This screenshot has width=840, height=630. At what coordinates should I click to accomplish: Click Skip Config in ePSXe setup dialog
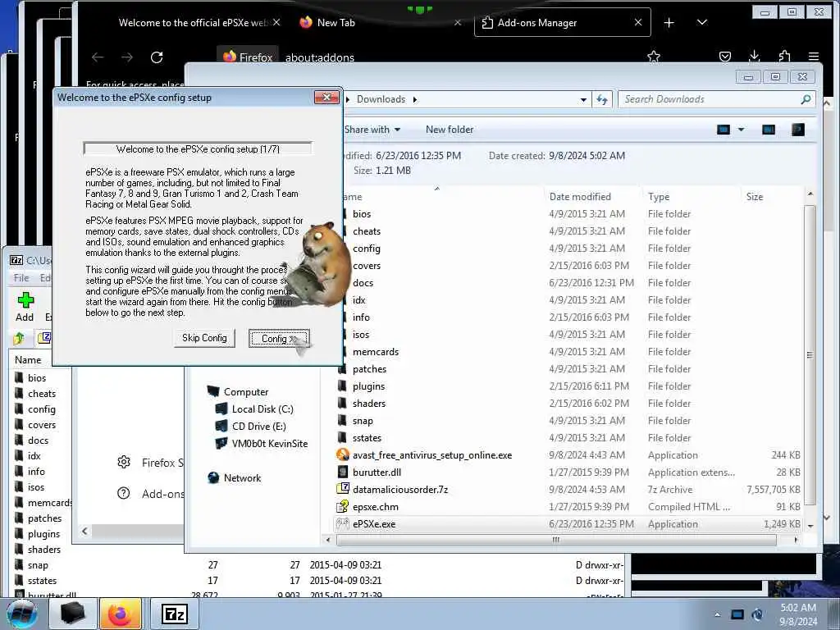pos(204,338)
